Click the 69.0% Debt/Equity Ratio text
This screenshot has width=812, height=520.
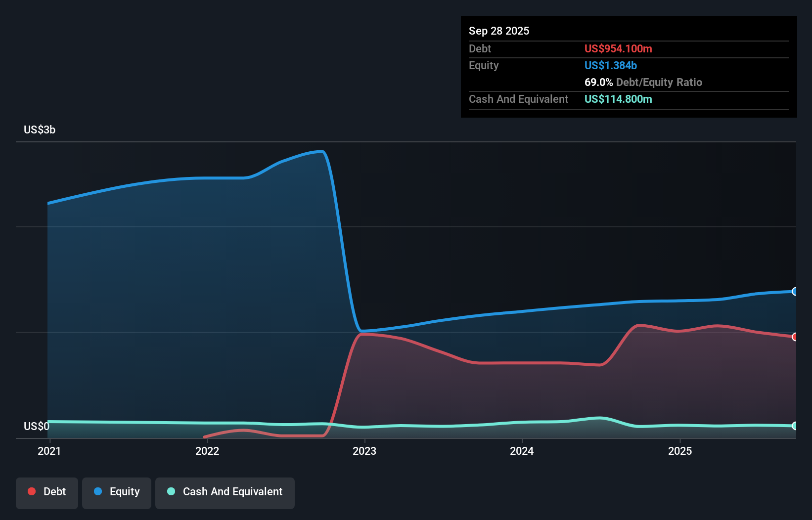643,82
